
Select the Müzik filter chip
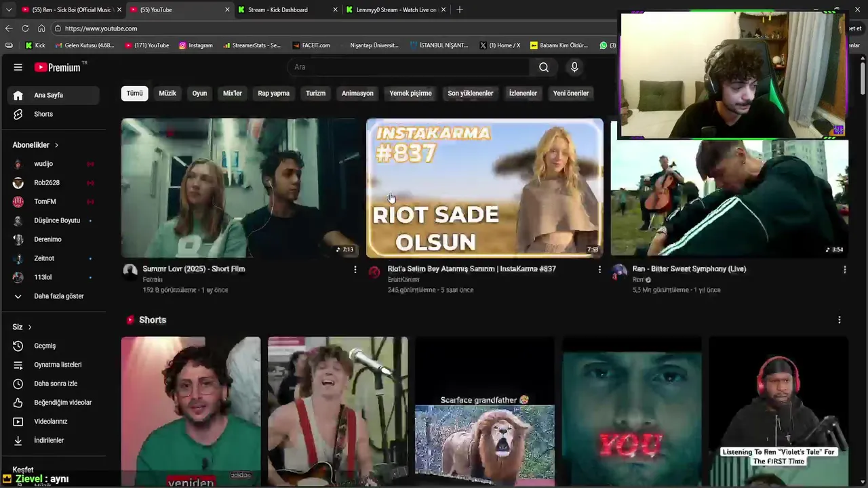click(x=167, y=94)
